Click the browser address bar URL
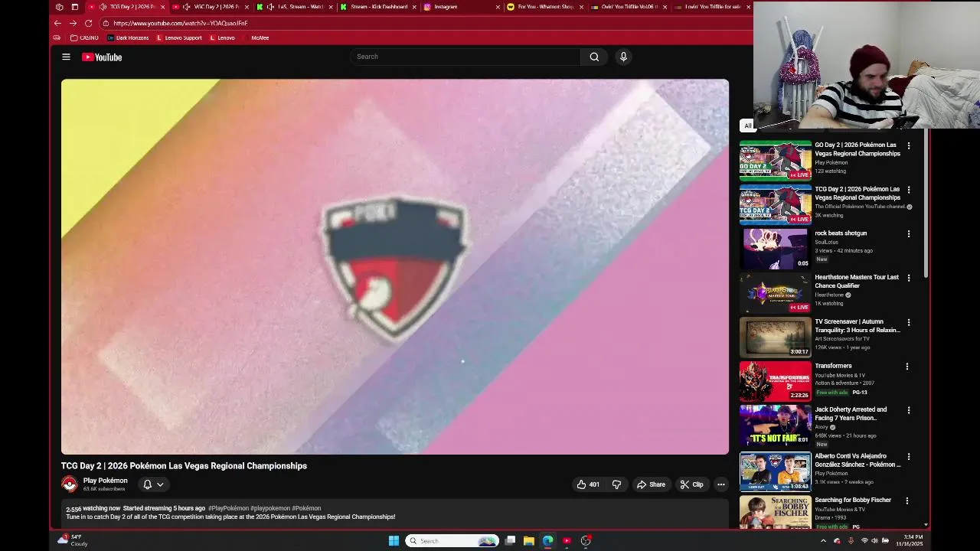Viewport: 980px width, 551px height. tap(180, 23)
